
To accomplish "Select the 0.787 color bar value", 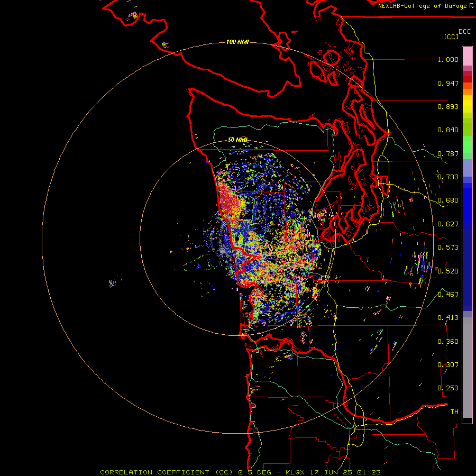I will (x=448, y=153).
